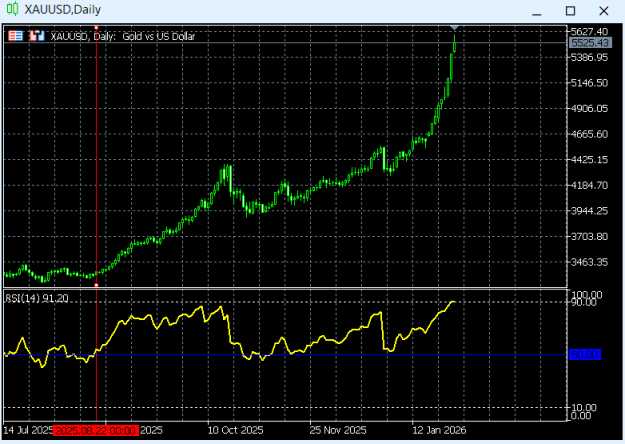Click the 3463.35 price scale label
Image resolution: width=625 pixels, height=444 pixels.
(x=589, y=262)
